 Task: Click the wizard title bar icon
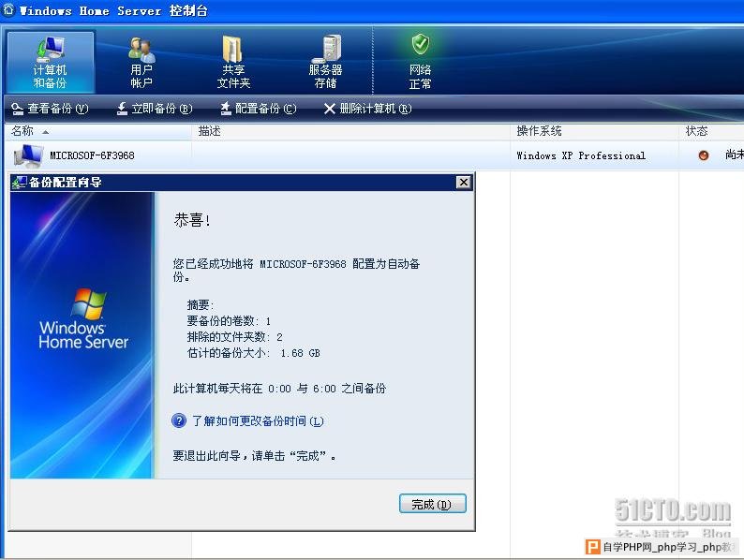[x=19, y=182]
